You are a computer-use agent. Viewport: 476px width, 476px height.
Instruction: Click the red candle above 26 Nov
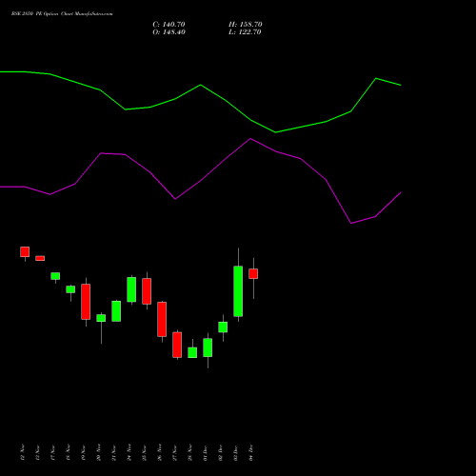(x=162, y=319)
